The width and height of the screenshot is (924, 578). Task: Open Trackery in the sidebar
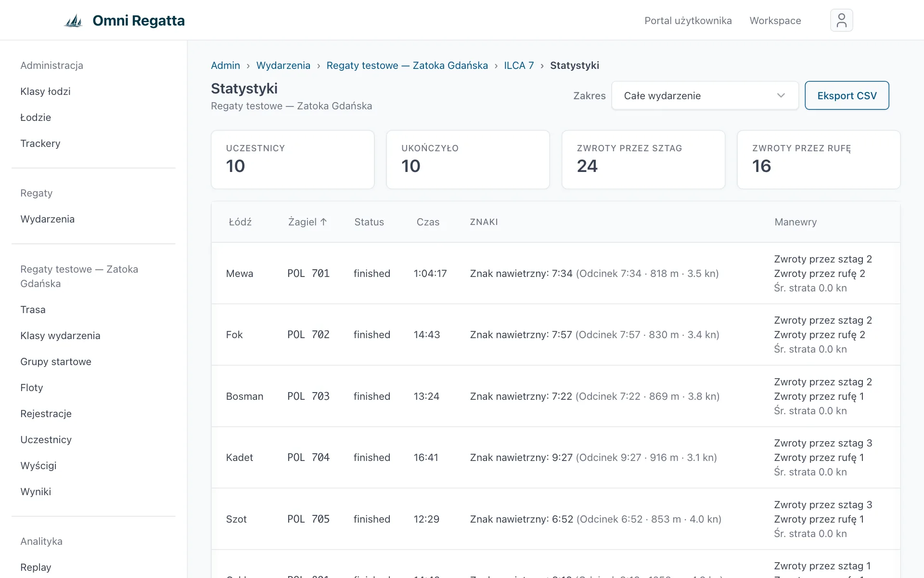[x=40, y=144]
